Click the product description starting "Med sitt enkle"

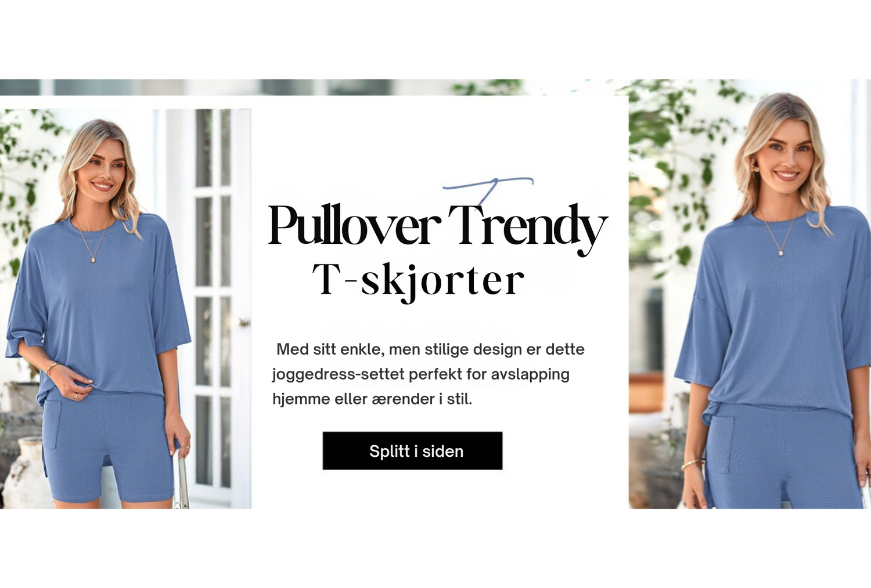(429, 374)
